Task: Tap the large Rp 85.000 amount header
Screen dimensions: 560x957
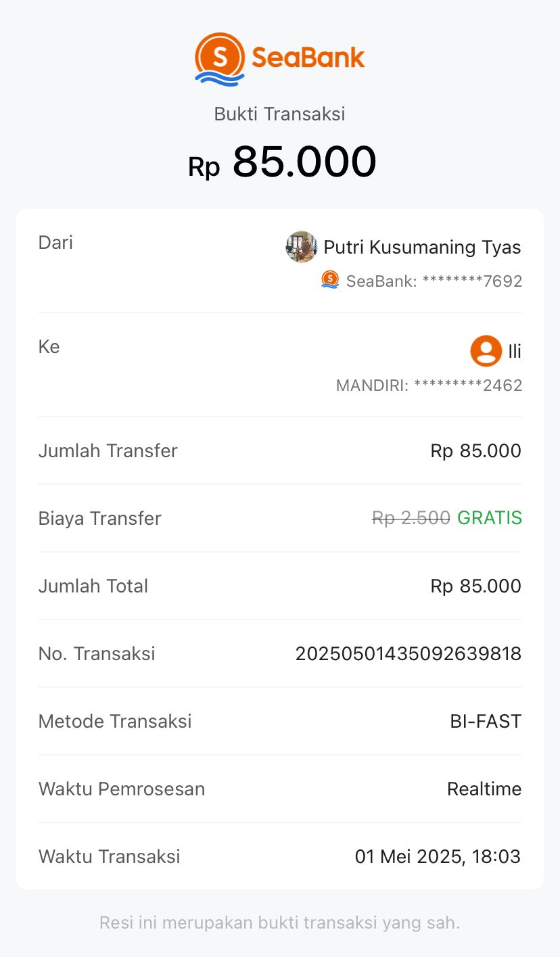Action: [x=282, y=162]
